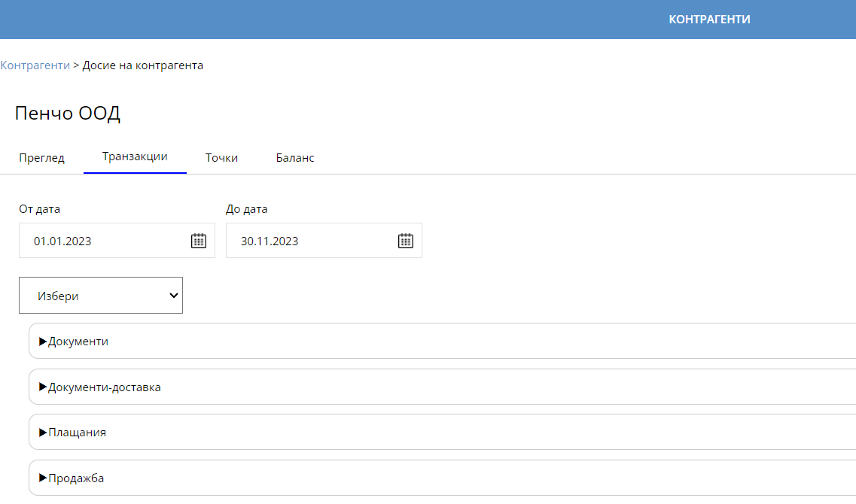Expand the Документи-доставка section
This screenshot has width=856, height=504.
(x=442, y=387)
